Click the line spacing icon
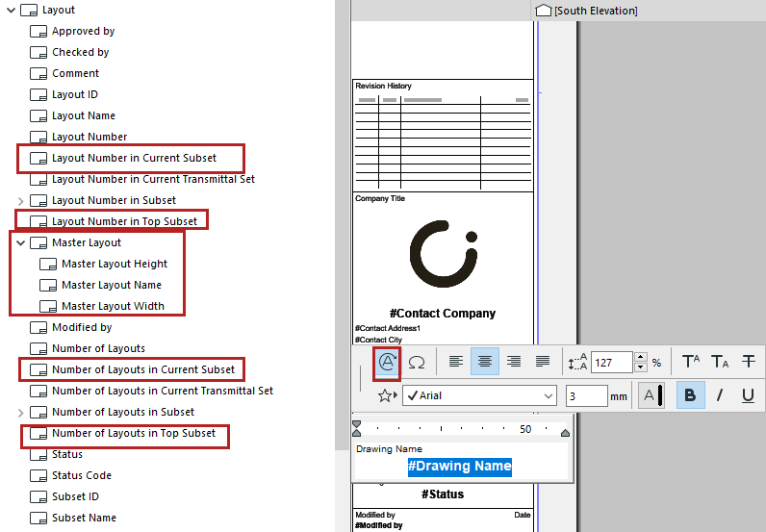 [x=577, y=362]
